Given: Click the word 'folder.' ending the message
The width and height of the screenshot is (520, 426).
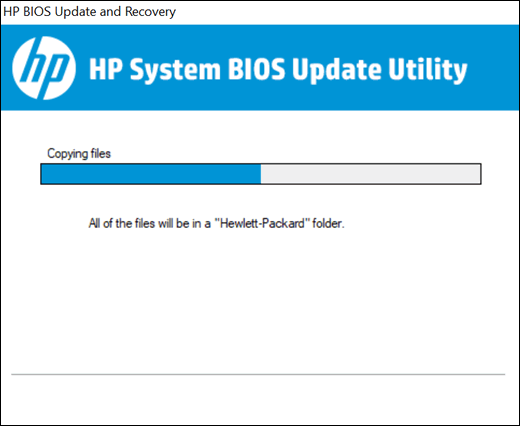Looking at the screenshot, I should coord(328,223).
